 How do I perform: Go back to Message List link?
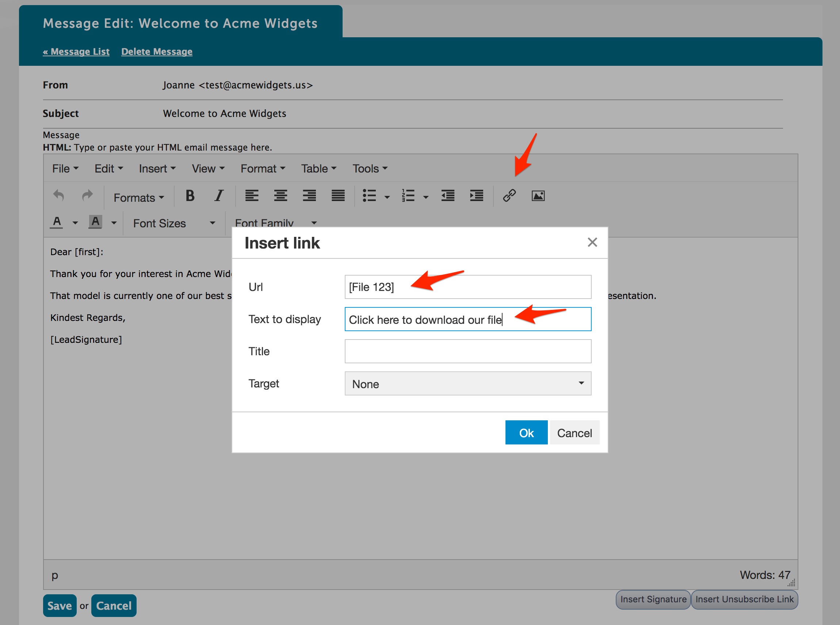(76, 52)
